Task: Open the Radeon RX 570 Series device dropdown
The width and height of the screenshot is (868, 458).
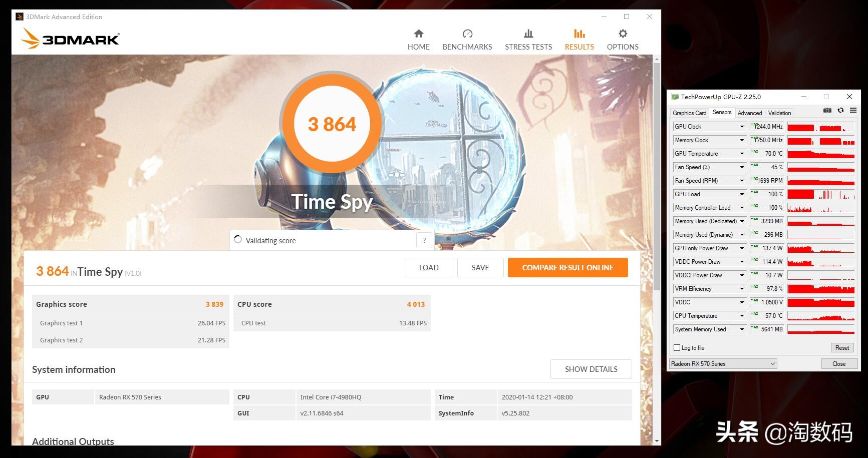Action: tap(723, 364)
